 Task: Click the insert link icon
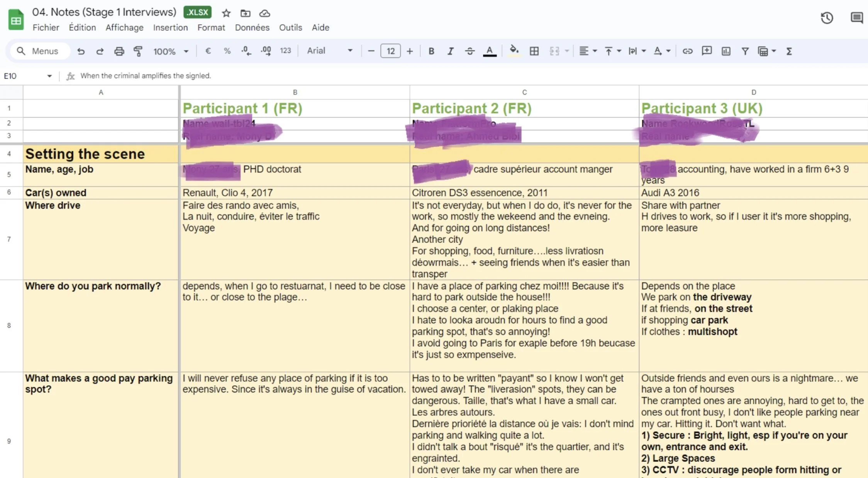(x=687, y=51)
